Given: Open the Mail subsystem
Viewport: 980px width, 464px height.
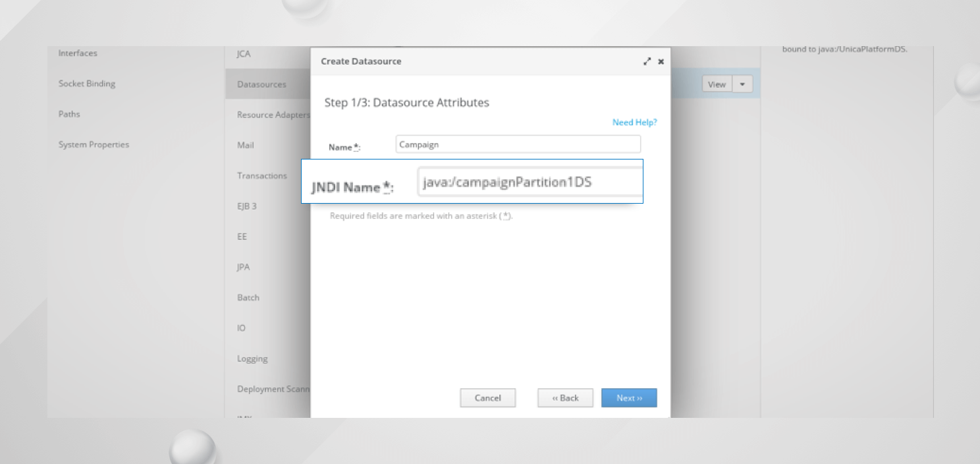Looking at the screenshot, I should (x=245, y=145).
